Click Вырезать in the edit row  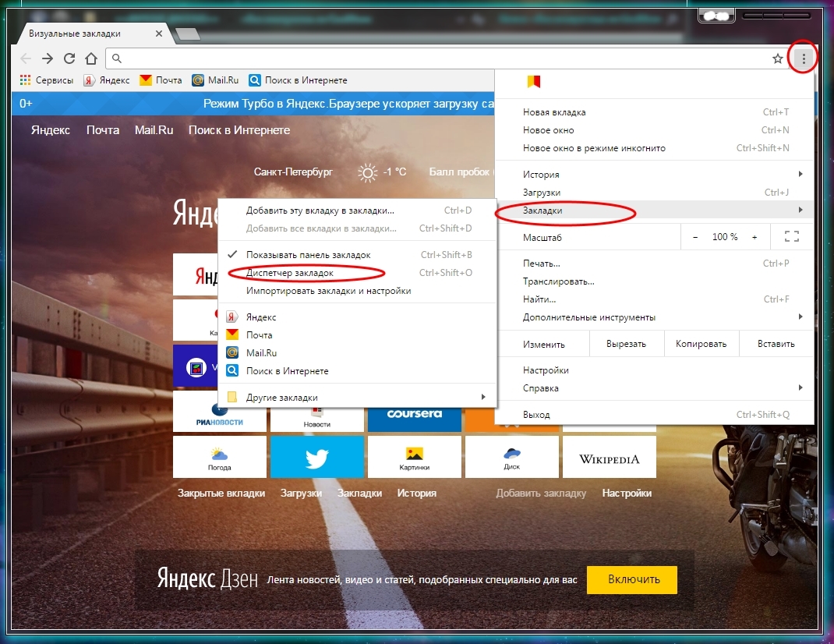point(627,344)
